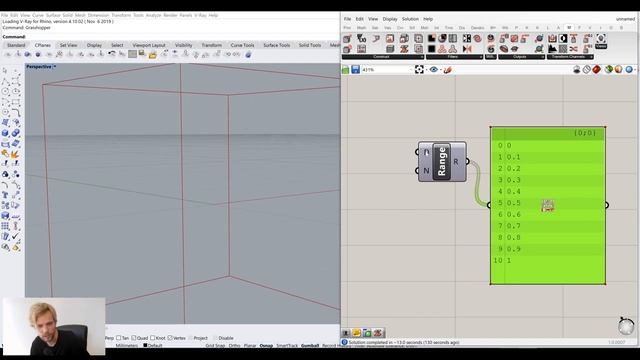Screen dimensions: 640x360
Task: Toggle Gumball in Rhino status bar
Action: 310,346
